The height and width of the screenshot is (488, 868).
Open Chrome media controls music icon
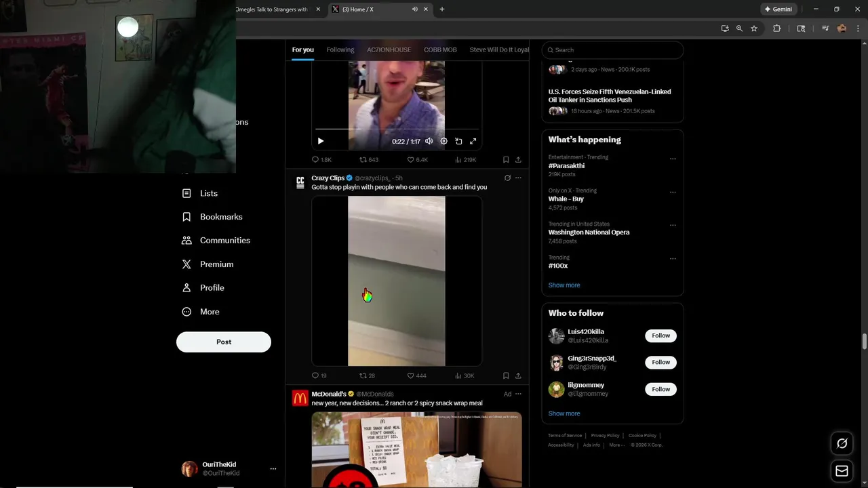coord(825,28)
